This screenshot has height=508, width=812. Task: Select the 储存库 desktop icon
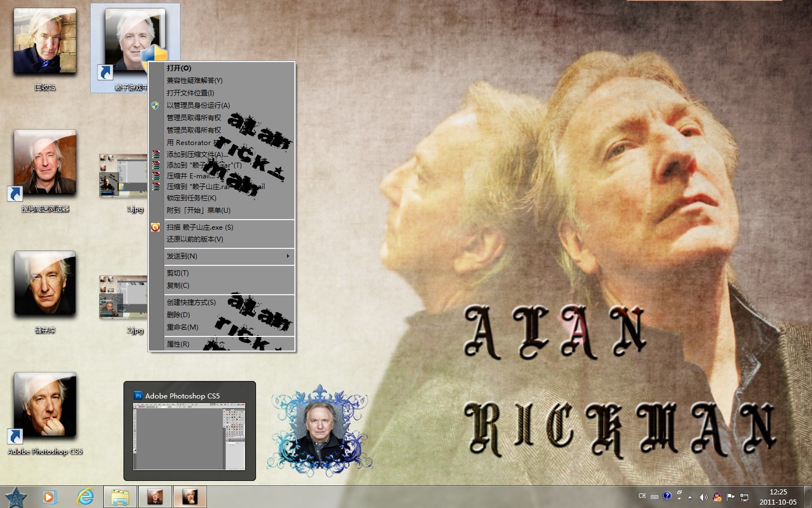point(45,292)
